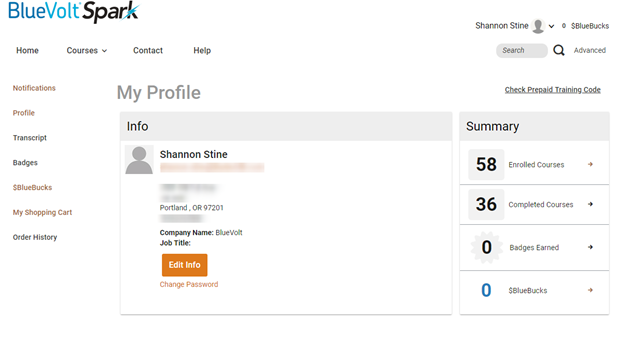
Task: Click the Edit Info button
Action: pyautogui.click(x=185, y=265)
